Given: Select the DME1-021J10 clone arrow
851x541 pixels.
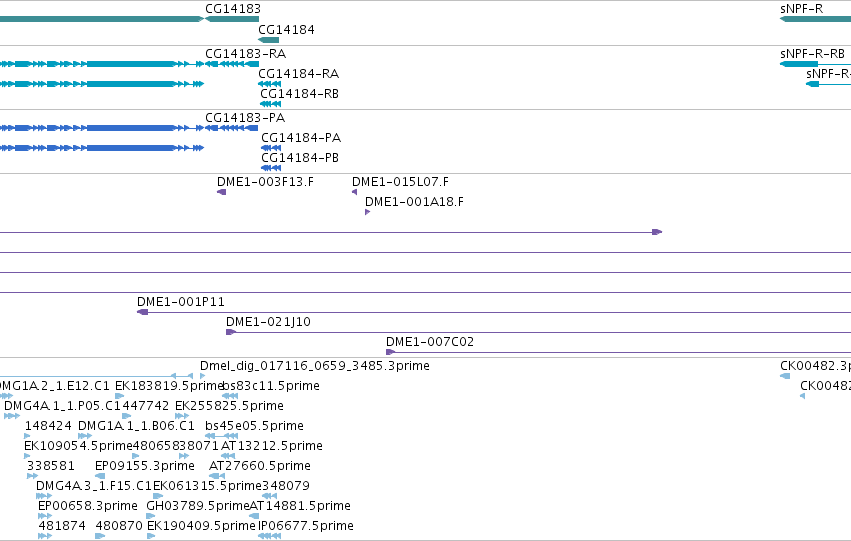Looking at the screenshot, I should click(x=231, y=332).
